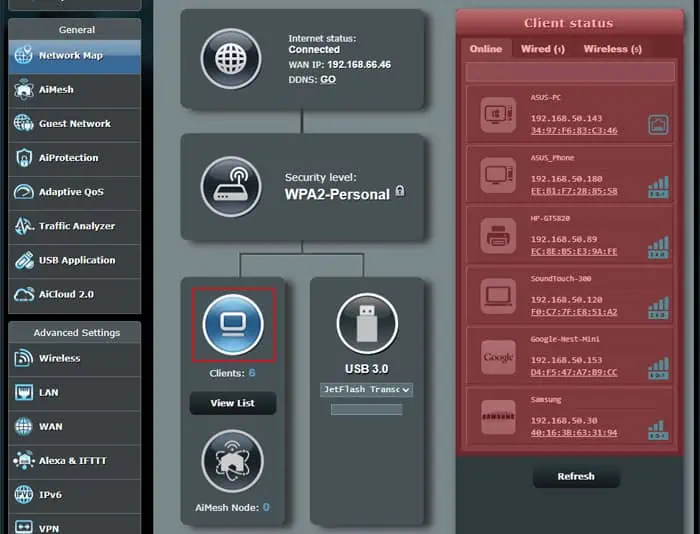Click the AiMesh Node house icon
Image resolution: width=700 pixels, height=534 pixels.
tap(232, 461)
